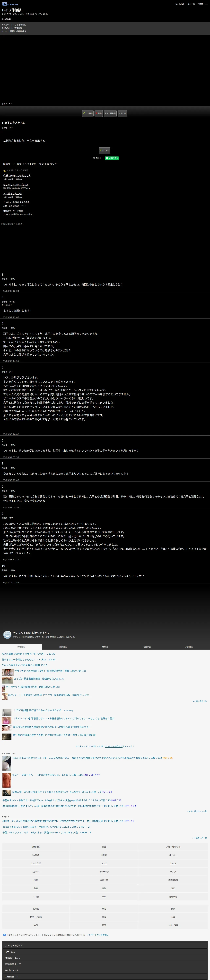
Task: Open footer item ナンネット総合ナビ
Action: tap(105, 945)
